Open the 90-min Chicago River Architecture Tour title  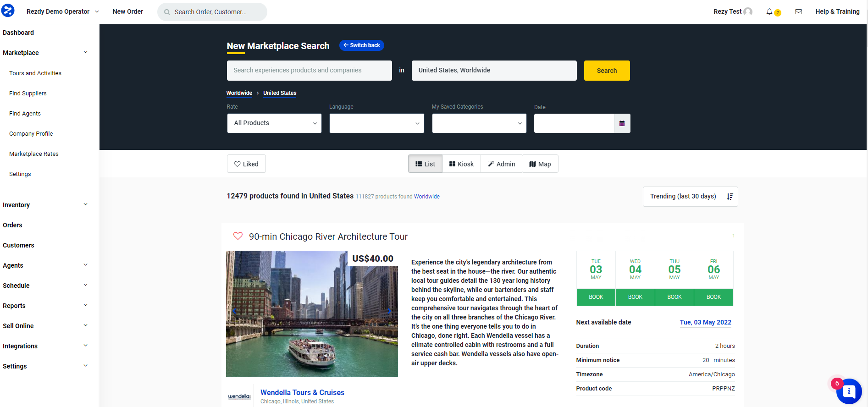328,236
